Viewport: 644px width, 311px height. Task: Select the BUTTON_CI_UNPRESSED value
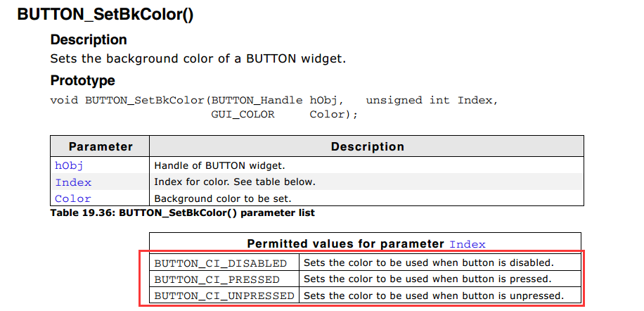[224, 296]
